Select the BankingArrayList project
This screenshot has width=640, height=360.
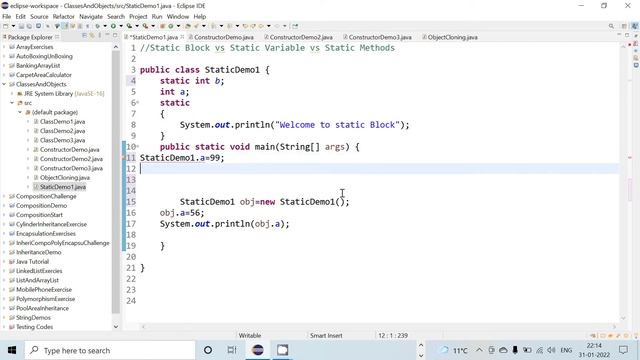click(38, 65)
